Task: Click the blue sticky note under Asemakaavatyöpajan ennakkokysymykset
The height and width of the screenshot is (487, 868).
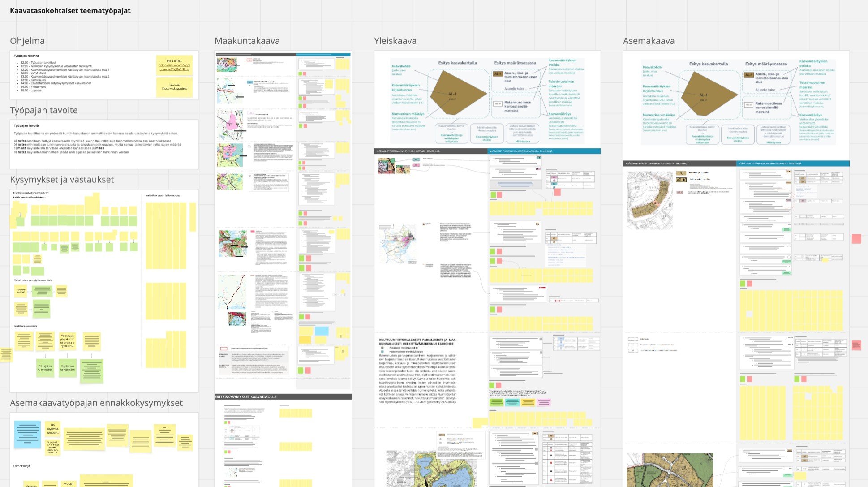Action: [x=27, y=434]
